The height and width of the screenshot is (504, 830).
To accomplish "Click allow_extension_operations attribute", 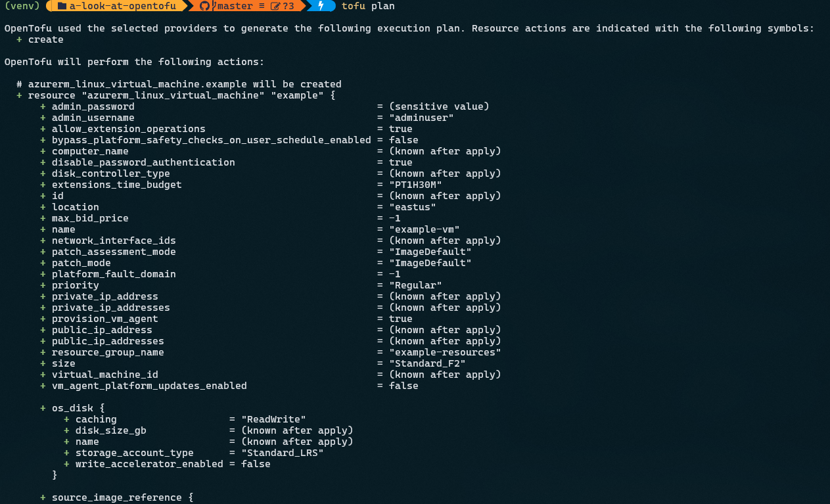I will click(129, 129).
